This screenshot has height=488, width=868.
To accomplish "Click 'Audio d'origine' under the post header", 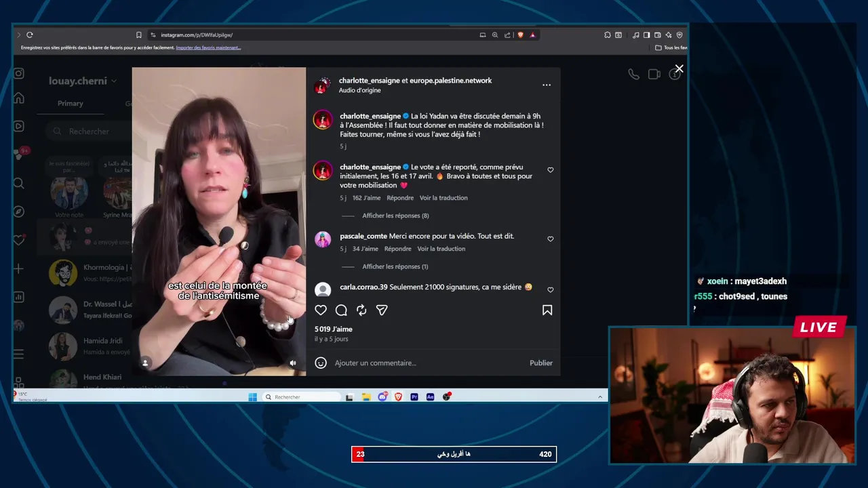I will point(359,90).
